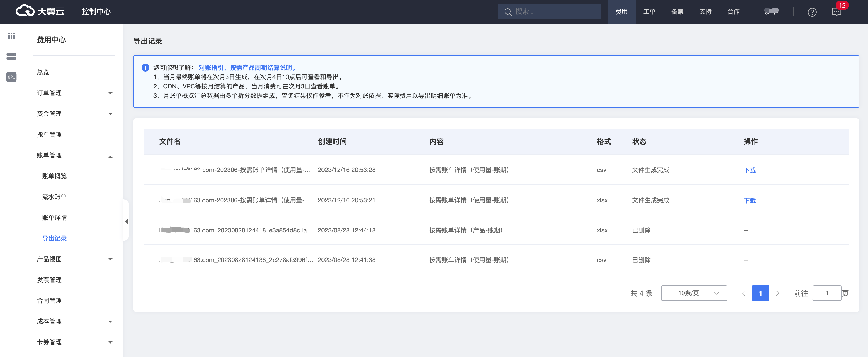Screen dimensions: 868x357
Task: Collapse sidebar using the left arrow handle
Action: coord(126,222)
